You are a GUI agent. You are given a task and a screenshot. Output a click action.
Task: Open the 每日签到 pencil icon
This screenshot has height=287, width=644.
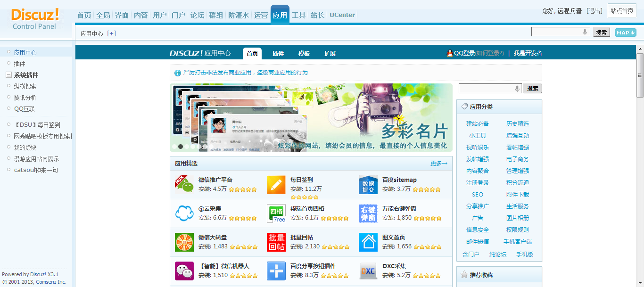pyautogui.click(x=276, y=185)
